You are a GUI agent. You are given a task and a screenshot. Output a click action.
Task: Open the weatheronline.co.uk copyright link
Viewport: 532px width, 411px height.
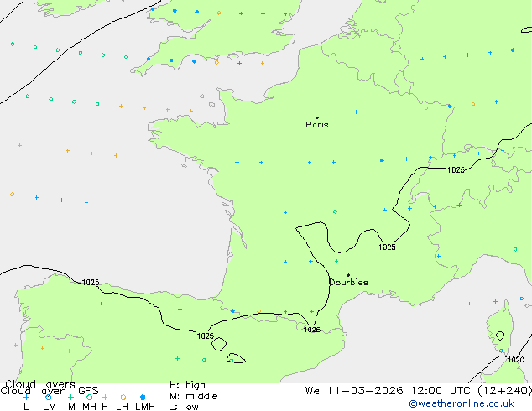click(462, 403)
